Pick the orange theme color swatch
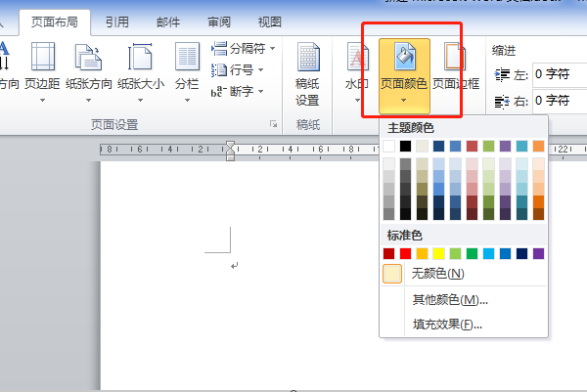This screenshot has height=392, width=587. (538, 147)
